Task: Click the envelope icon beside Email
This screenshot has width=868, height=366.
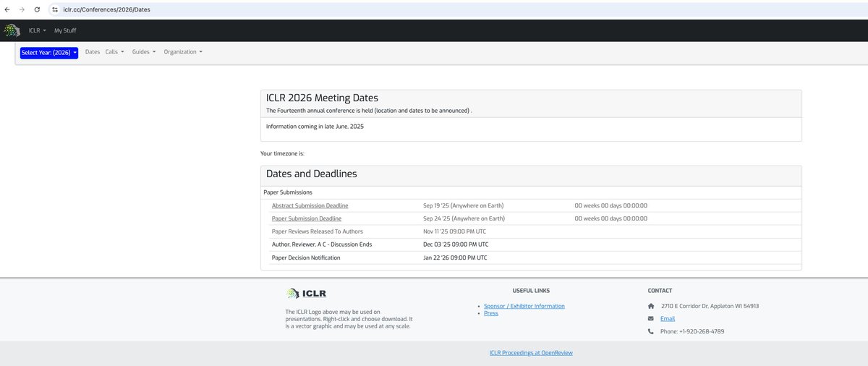Action: [651, 318]
